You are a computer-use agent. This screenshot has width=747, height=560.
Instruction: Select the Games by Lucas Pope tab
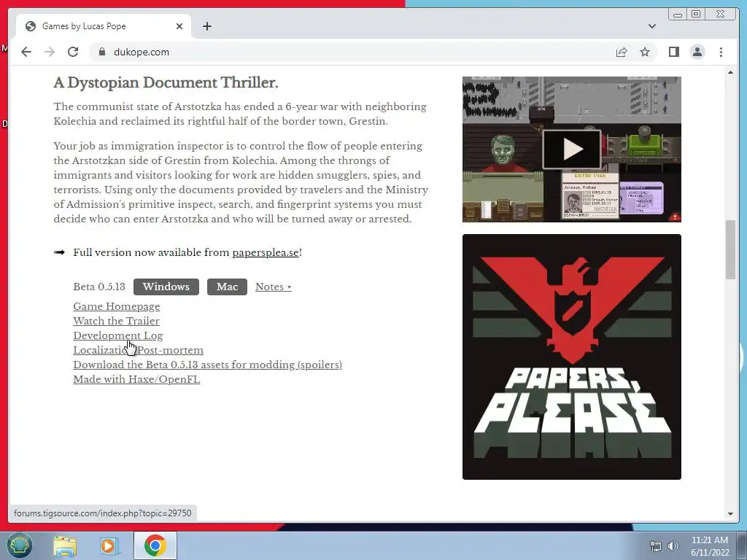click(104, 26)
